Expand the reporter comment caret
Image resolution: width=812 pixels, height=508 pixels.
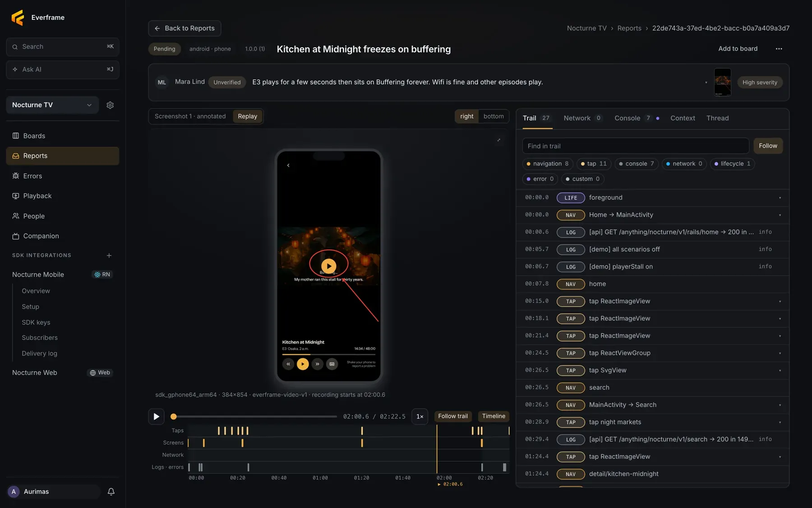tap(706, 83)
